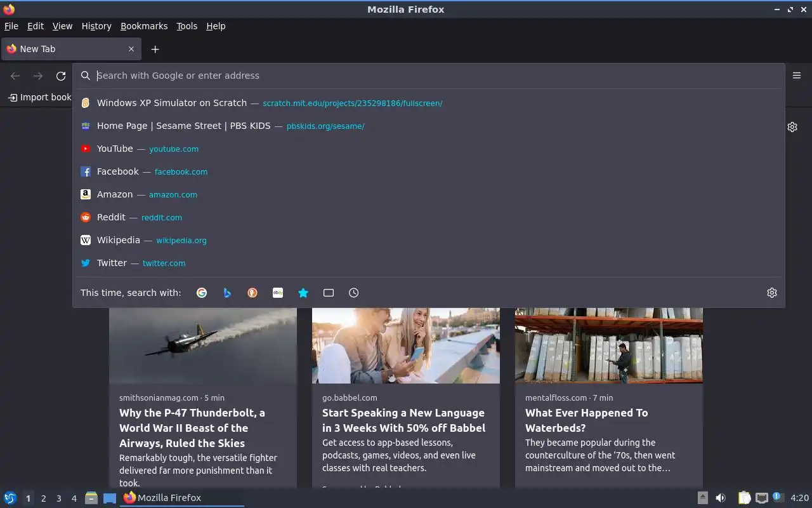This screenshot has height=508, width=812.
Task: Open the network status tray icon
Action: tap(762, 498)
